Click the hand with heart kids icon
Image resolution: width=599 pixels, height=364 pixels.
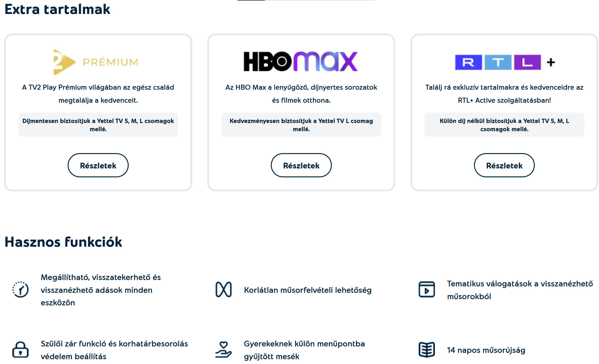pos(224,349)
